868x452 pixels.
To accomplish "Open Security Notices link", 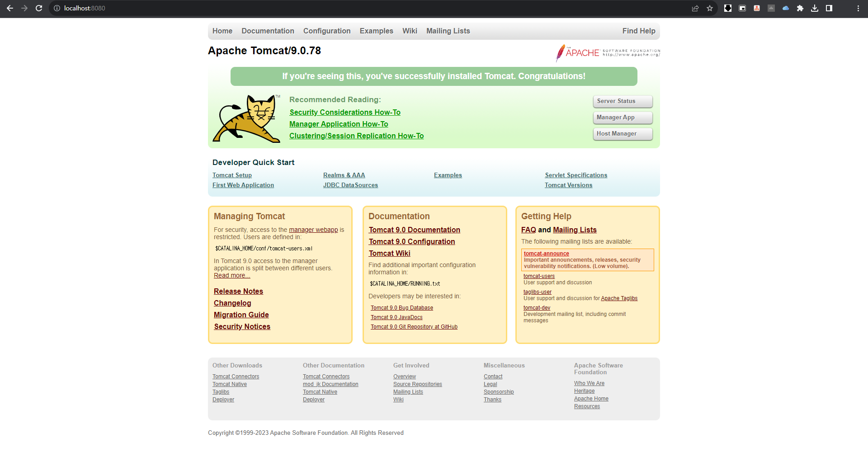I will tap(242, 326).
